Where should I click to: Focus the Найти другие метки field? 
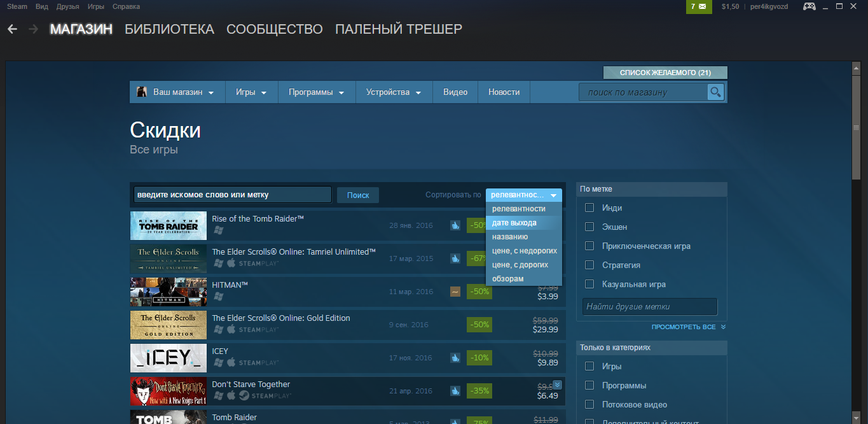[x=650, y=306]
